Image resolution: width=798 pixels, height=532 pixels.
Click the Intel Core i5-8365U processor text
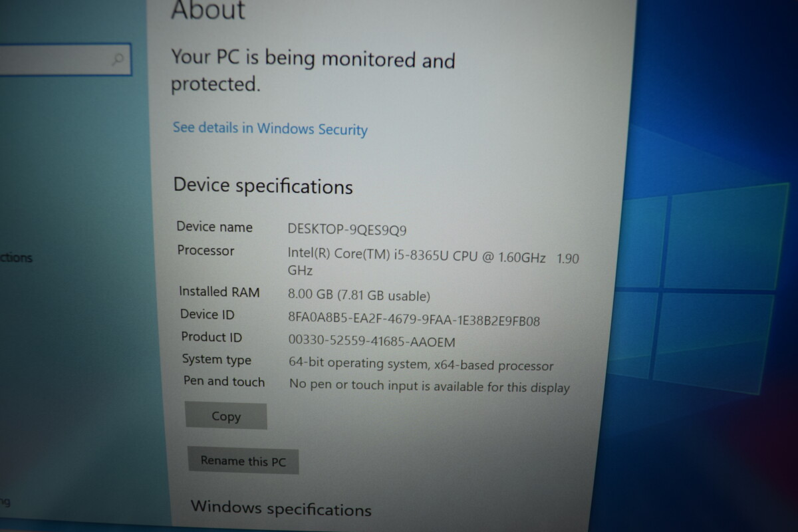[x=433, y=261]
